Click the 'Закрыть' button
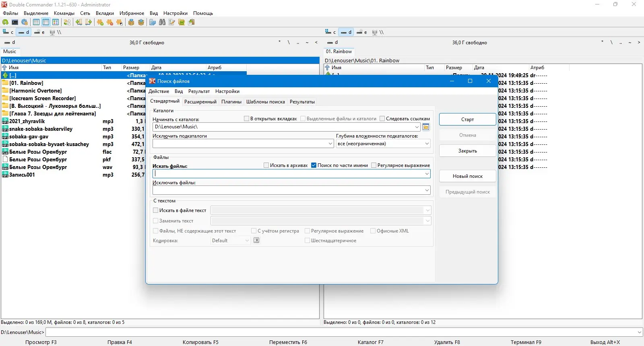 [467, 151]
